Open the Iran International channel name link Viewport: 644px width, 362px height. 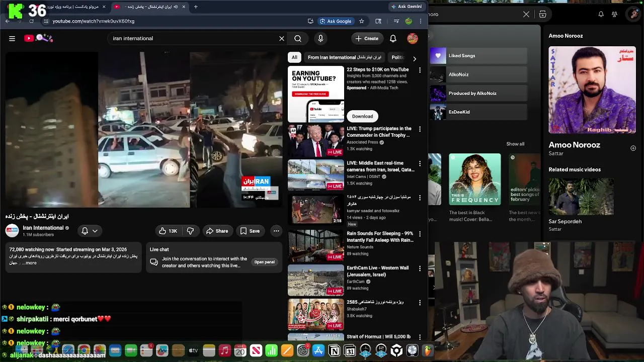[x=43, y=228]
